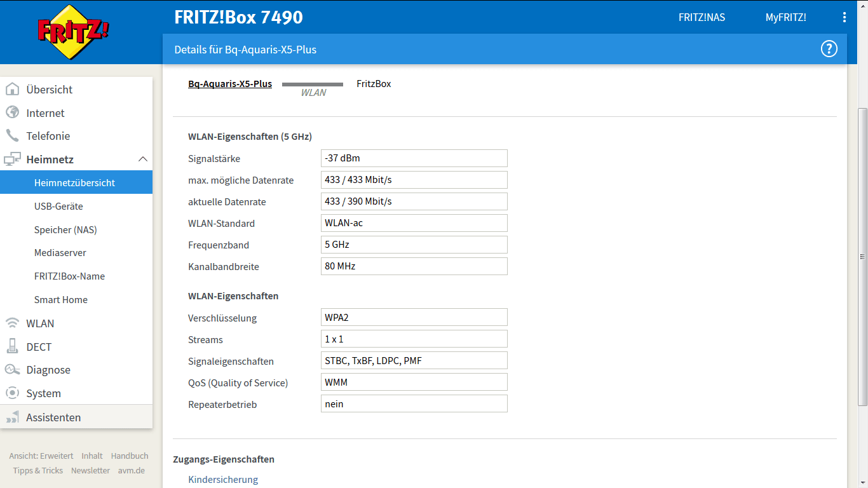Click the QoS field showing WMM

pyautogui.click(x=414, y=382)
